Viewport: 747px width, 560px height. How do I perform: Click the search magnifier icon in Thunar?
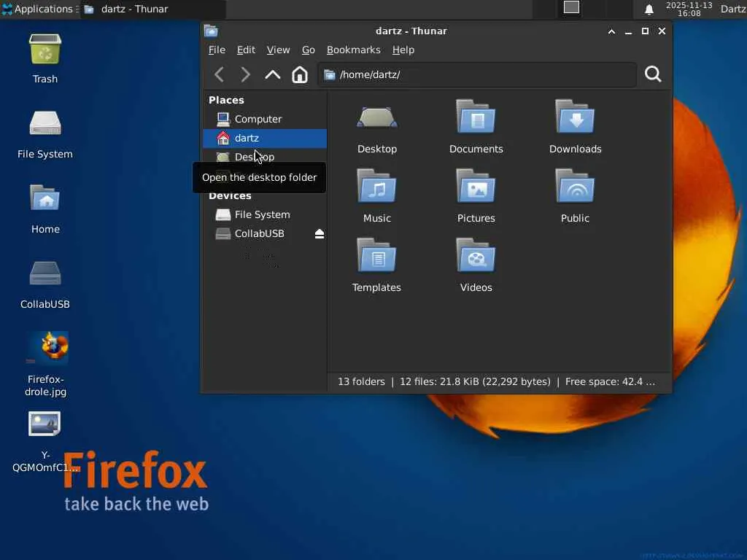click(x=653, y=74)
